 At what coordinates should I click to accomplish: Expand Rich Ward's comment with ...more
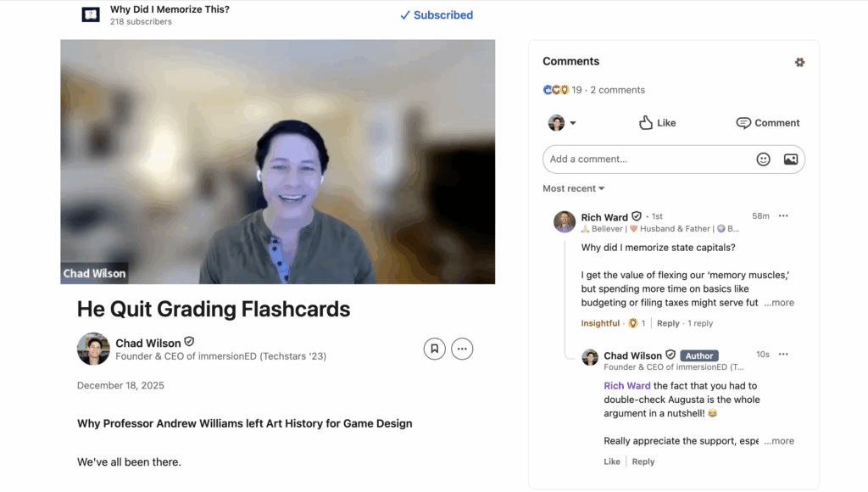coord(779,303)
